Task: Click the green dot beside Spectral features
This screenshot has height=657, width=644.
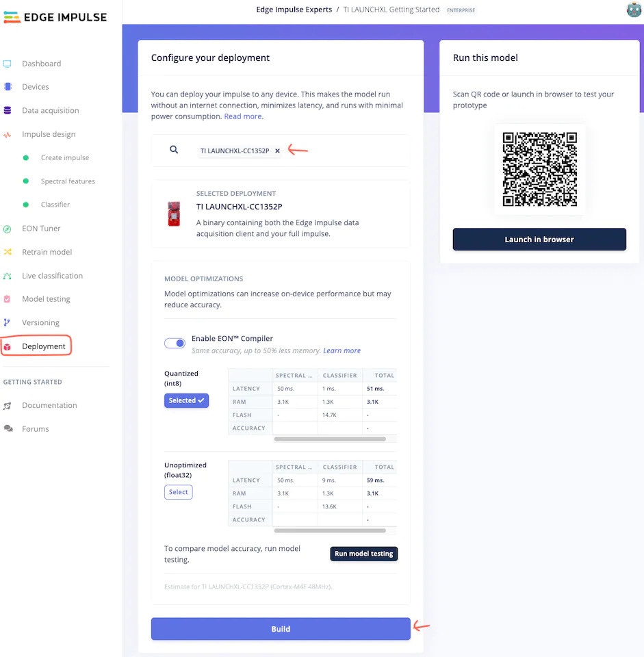Action: [x=26, y=181]
